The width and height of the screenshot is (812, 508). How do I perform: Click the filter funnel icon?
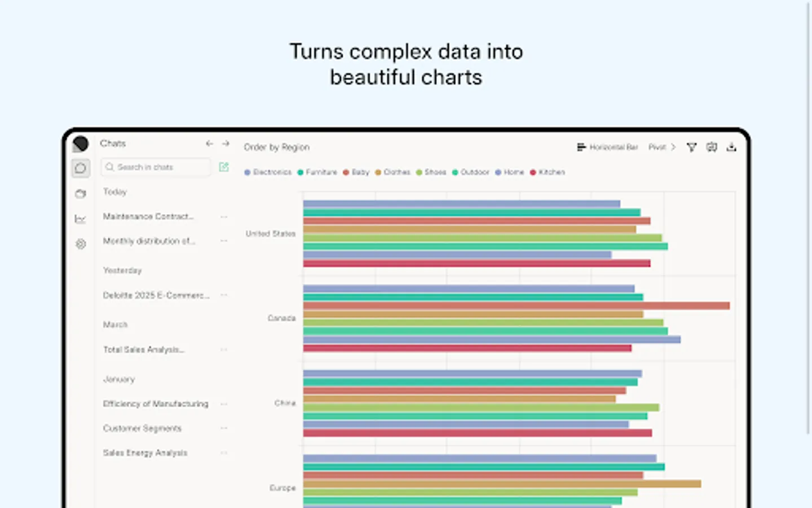coord(691,147)
